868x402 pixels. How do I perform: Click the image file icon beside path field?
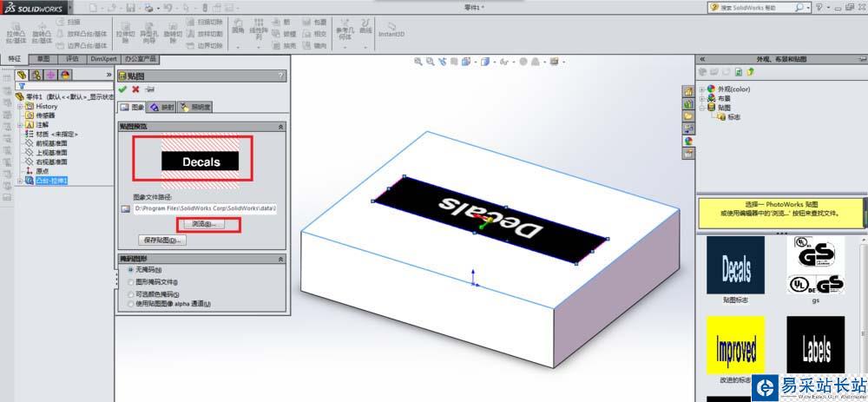pos(125,208)
